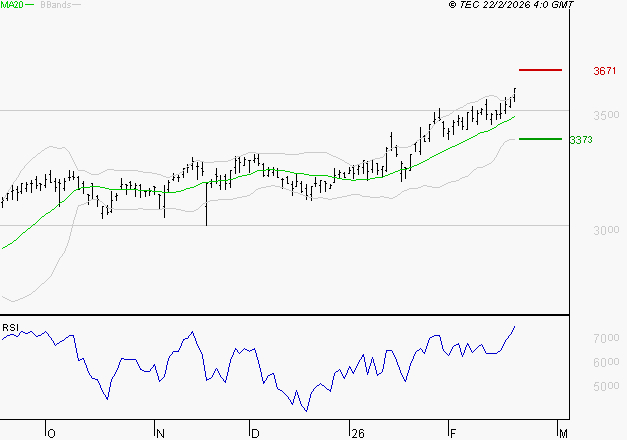Image resolution: width=627 pixels, height=440 pixels.
Task: Click the 26 year marker on time axis
Action: click(x=357, y=433)
